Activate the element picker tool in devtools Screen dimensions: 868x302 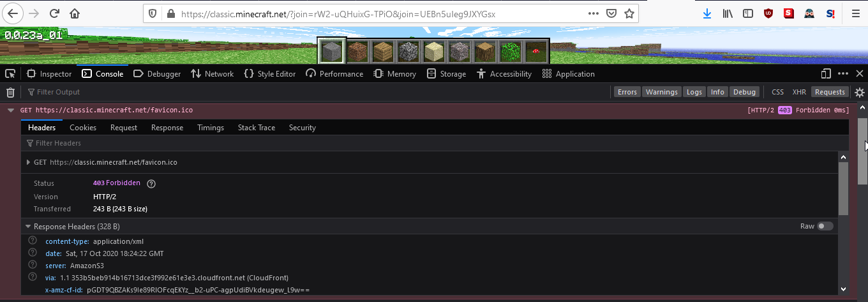[x=10, y=74]
